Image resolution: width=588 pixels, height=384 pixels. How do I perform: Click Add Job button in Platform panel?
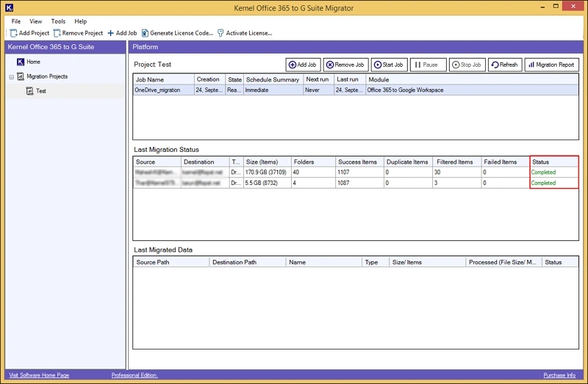[x=302, y=65]
